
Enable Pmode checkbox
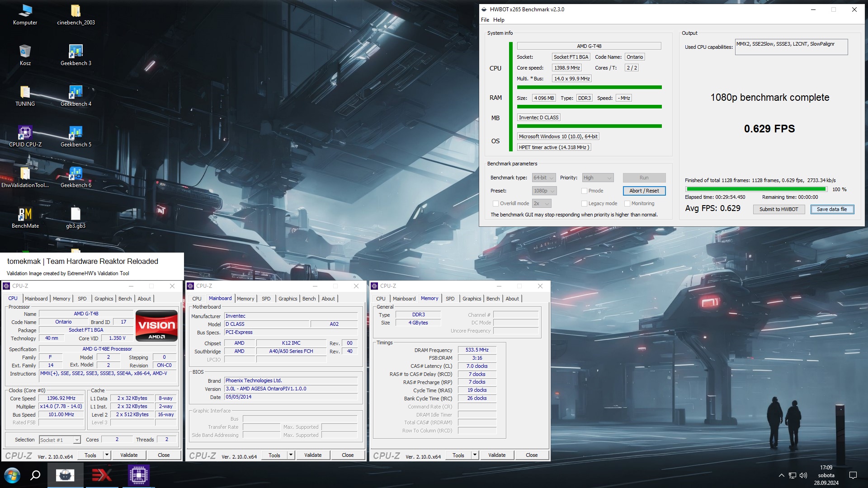[584, 191]
